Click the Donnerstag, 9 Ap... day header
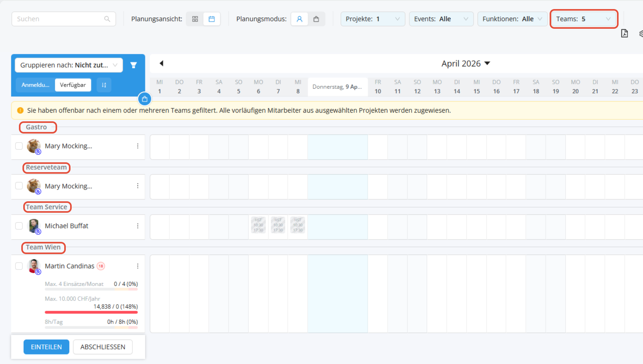The width and height of the screenshot is (643, 364). pyautogui.click(x=338, y=87)
